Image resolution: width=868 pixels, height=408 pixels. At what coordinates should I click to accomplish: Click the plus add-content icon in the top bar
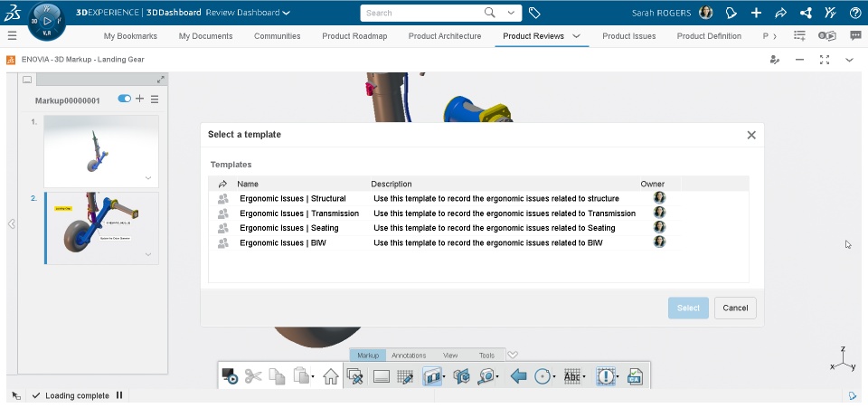pyautogui.click(x=756, y=13)
